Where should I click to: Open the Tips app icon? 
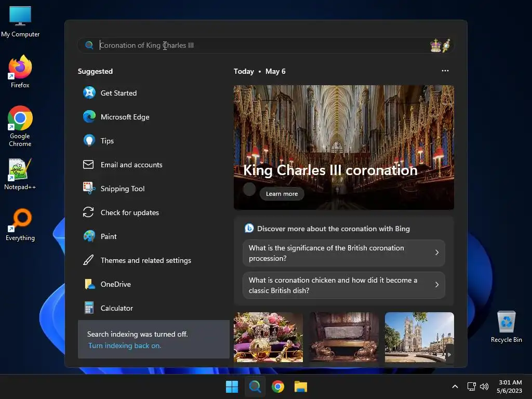89,140
